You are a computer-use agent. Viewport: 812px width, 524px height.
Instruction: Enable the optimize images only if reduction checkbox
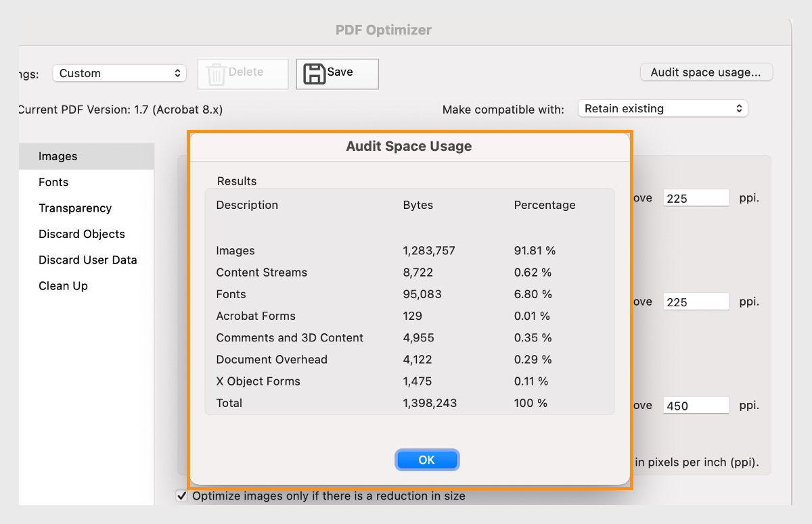point(181,496)
